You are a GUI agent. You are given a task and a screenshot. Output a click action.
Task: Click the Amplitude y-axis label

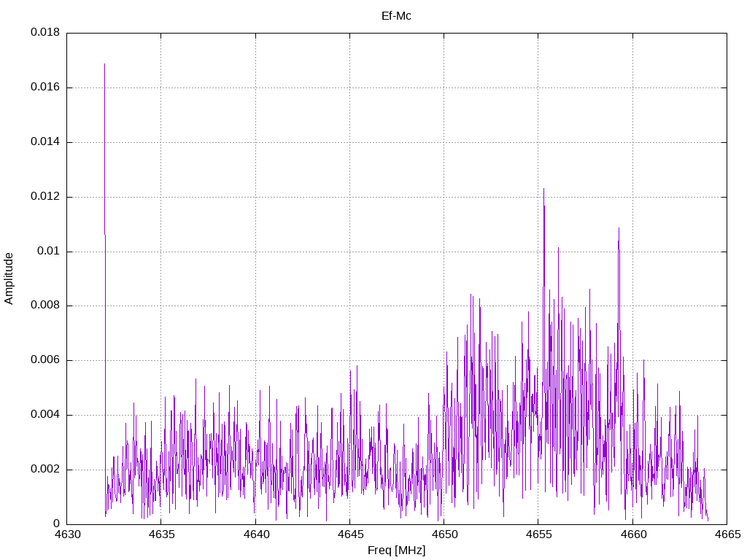[x=9, y=279]
